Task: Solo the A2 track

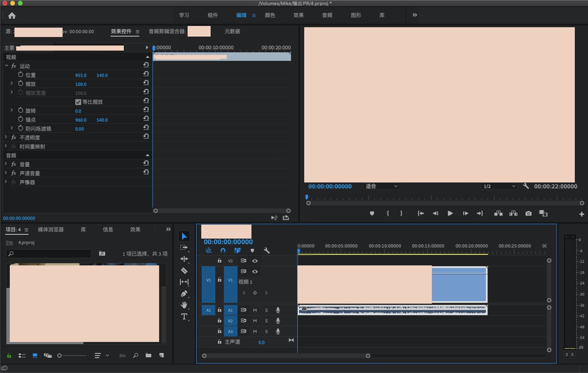Action: pos(266,321)
